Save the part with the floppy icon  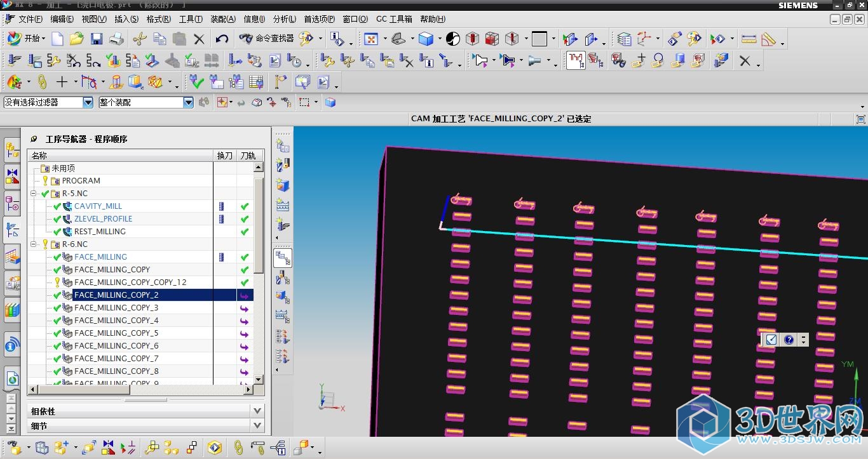point(97,39)
